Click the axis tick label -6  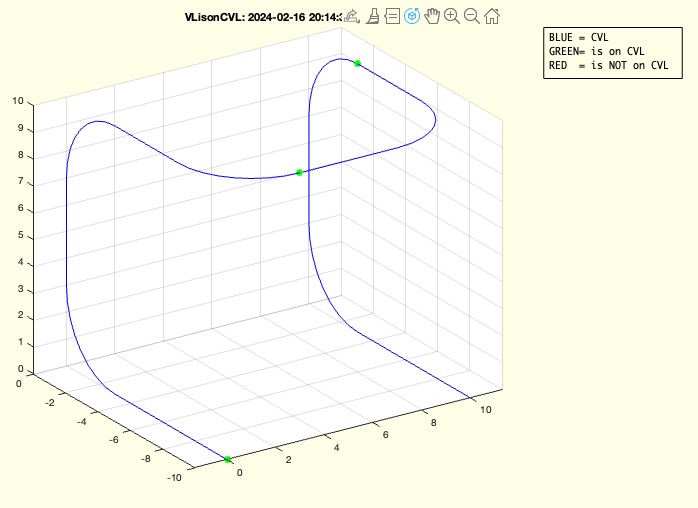(x=117, y=438)
